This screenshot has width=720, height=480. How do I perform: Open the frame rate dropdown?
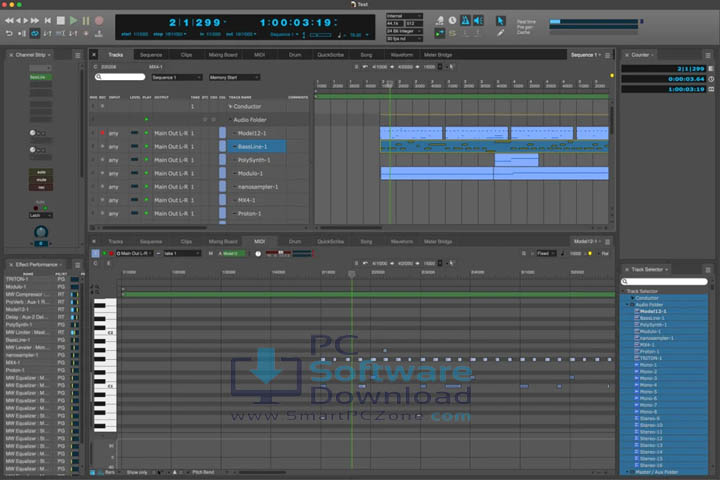404,39
